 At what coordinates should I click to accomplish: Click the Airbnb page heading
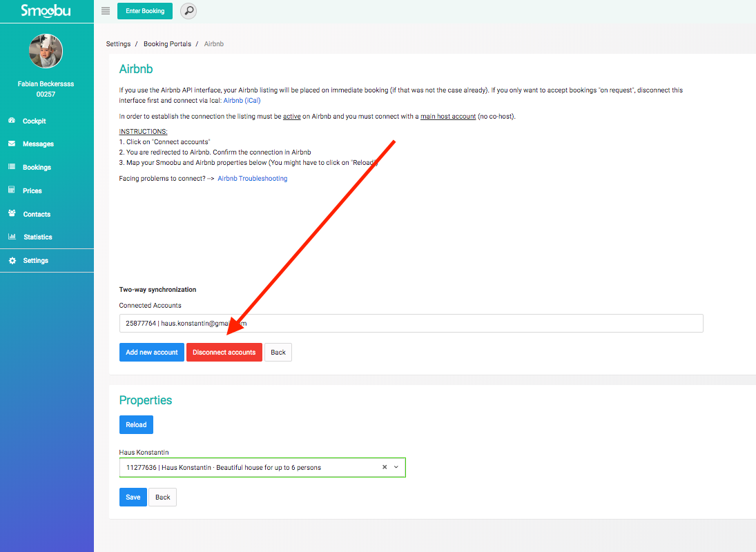(x=136, y=69)
